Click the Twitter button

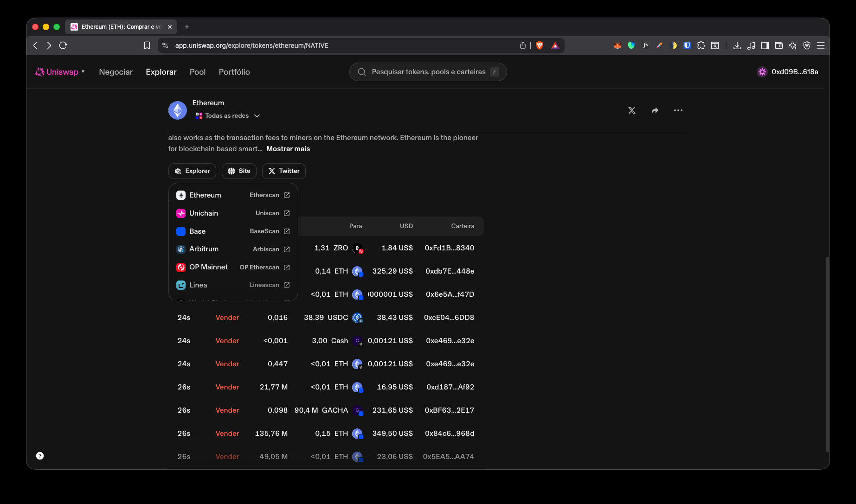(x=284, y=171)
